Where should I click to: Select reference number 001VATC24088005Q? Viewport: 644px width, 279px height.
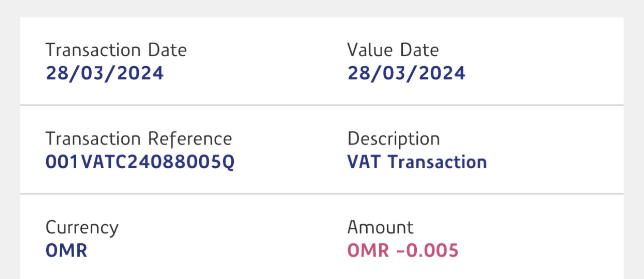tap(139, 162)
